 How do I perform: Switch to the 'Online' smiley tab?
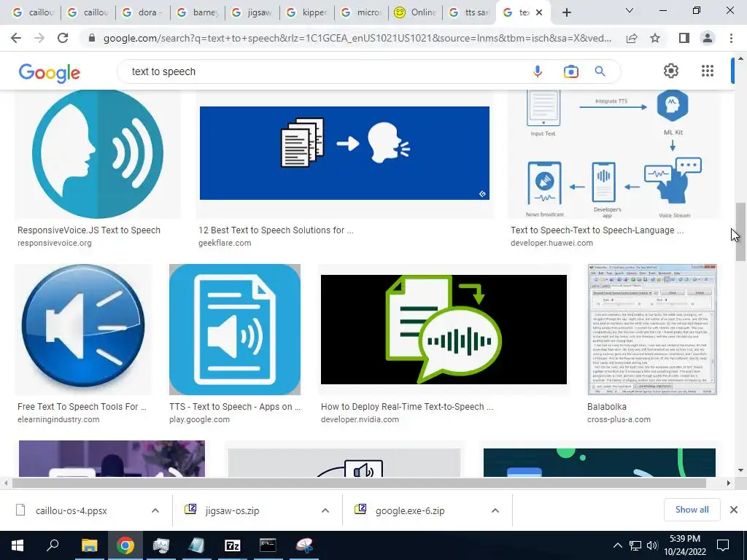point(415,12)
